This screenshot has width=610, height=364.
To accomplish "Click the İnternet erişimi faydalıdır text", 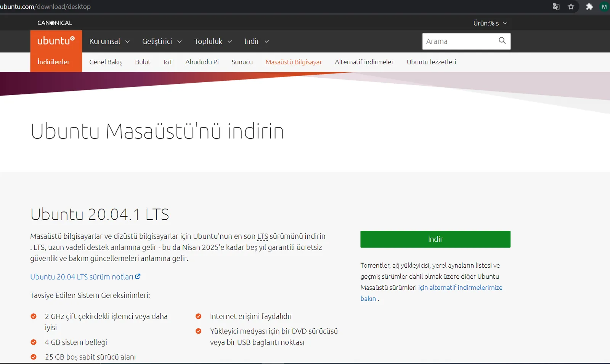I will click(251, 316).
